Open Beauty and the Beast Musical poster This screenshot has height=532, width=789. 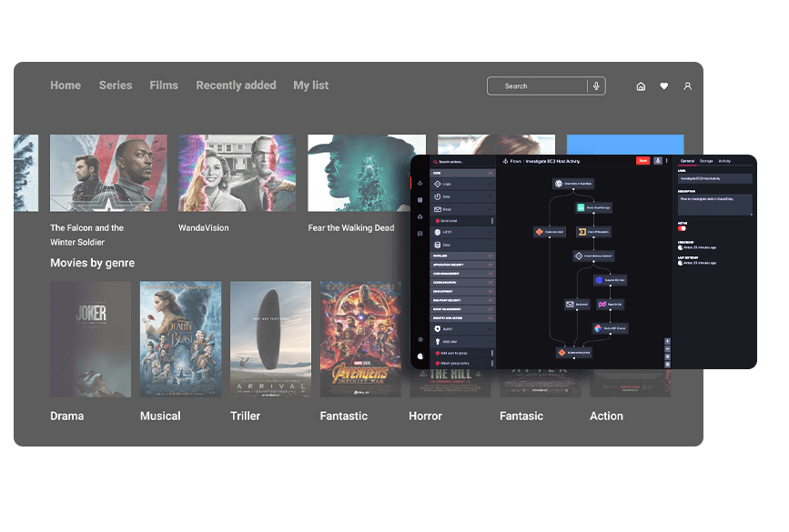coord(181,339)
